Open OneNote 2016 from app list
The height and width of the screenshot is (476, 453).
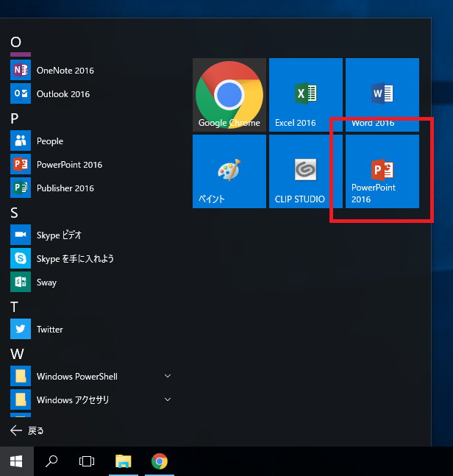point(65,71)
